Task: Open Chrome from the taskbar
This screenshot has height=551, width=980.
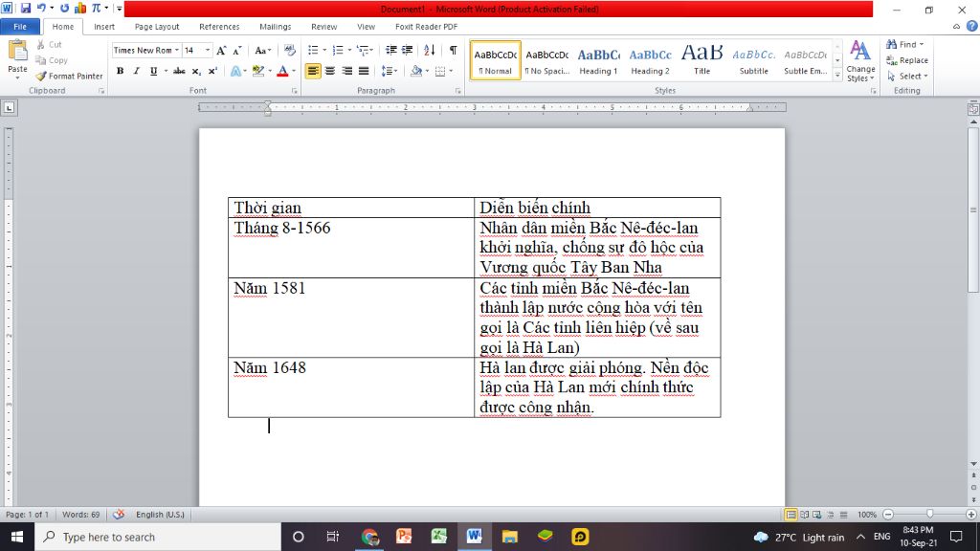Action: [x=369, y=537]
